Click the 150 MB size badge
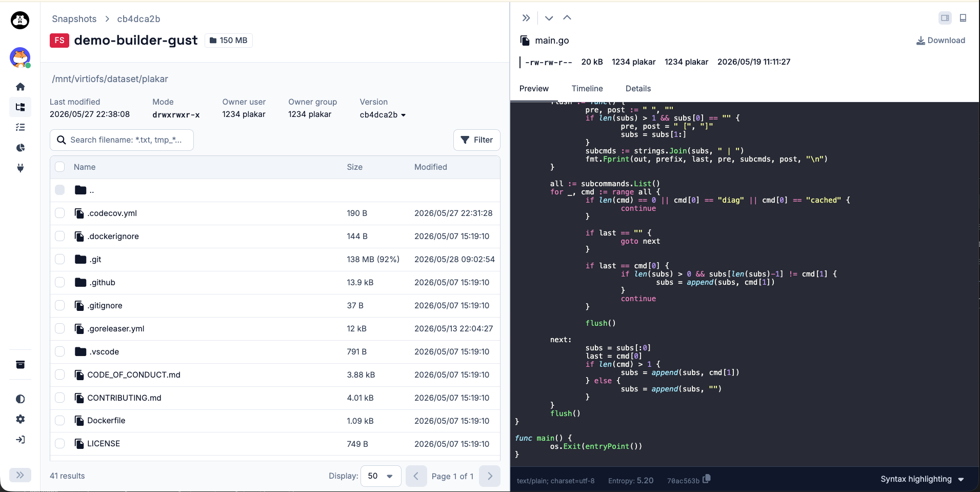Viewport: 980px width, 492px height. point(229,41)
